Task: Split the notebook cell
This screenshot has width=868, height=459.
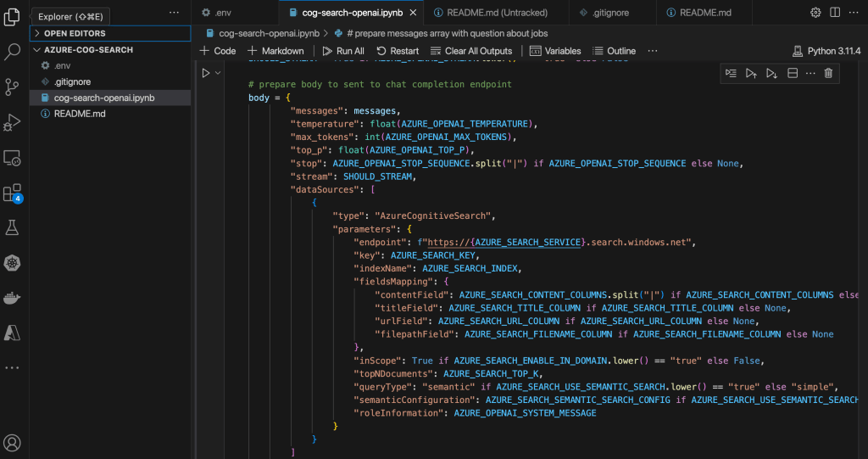Action: tap(793, 74)
